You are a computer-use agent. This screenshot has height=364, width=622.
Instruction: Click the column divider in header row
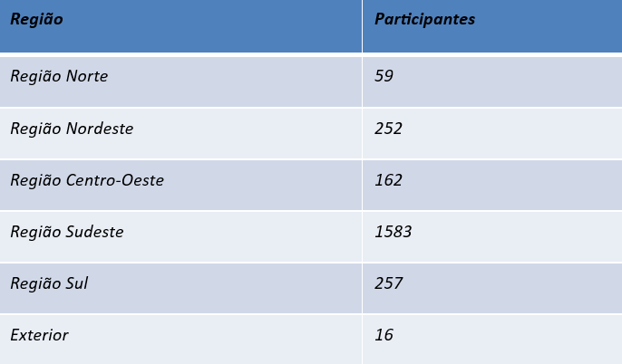(x=362, y=26)
